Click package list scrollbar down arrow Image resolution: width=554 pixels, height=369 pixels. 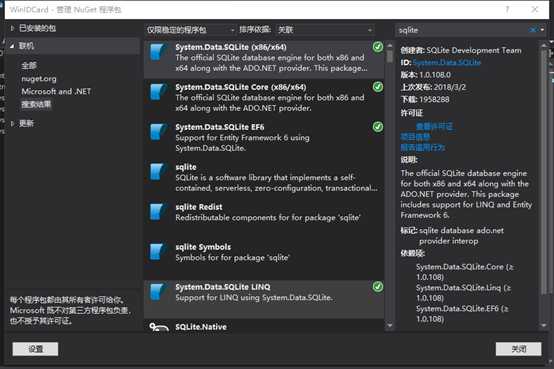[390, 326]
